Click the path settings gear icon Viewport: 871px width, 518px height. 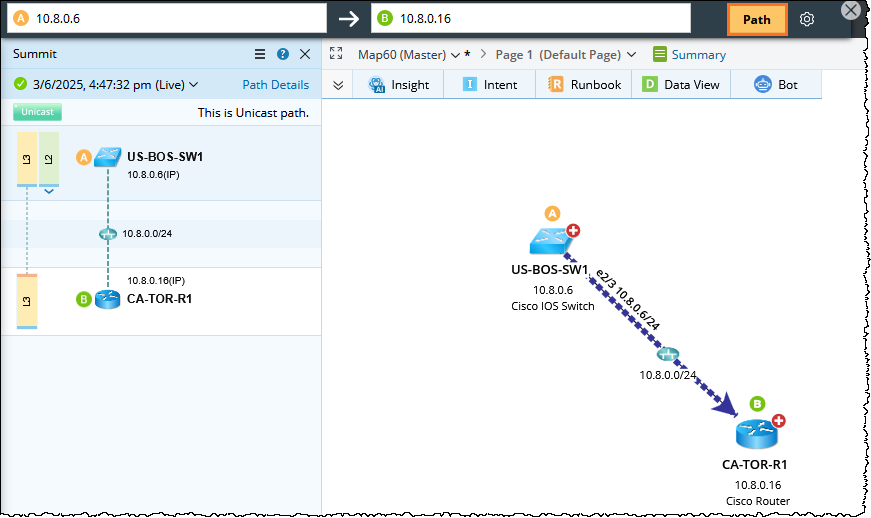(x=807, y=19)
